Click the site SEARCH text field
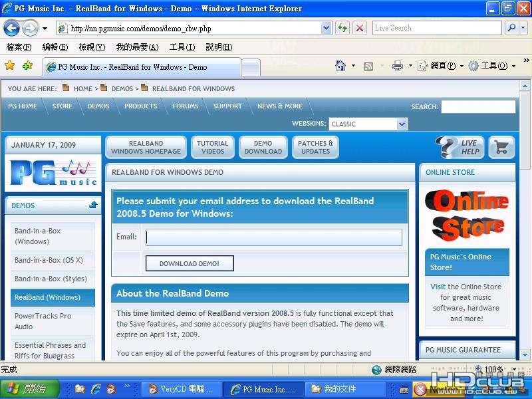 (478, 106)
